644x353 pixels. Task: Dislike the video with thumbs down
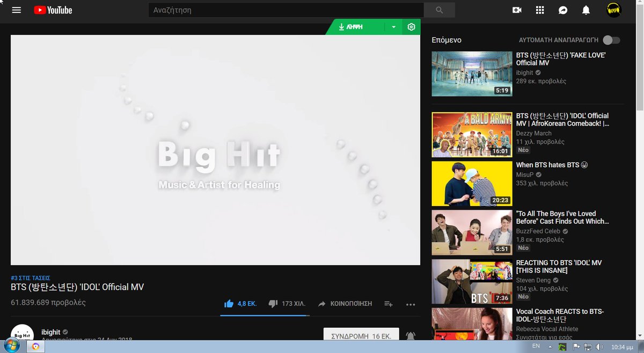pyautogui.click(x=273, y=304)
